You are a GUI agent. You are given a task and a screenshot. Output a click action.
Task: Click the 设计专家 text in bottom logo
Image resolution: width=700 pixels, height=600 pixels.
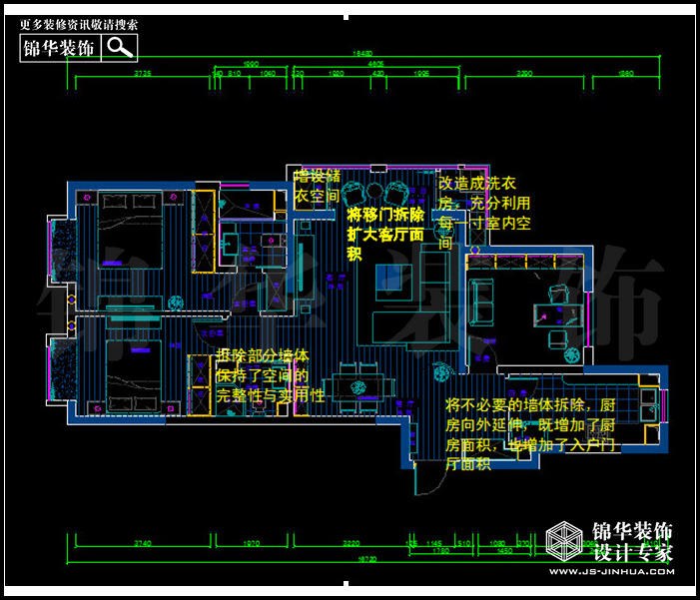coord(633,552)
